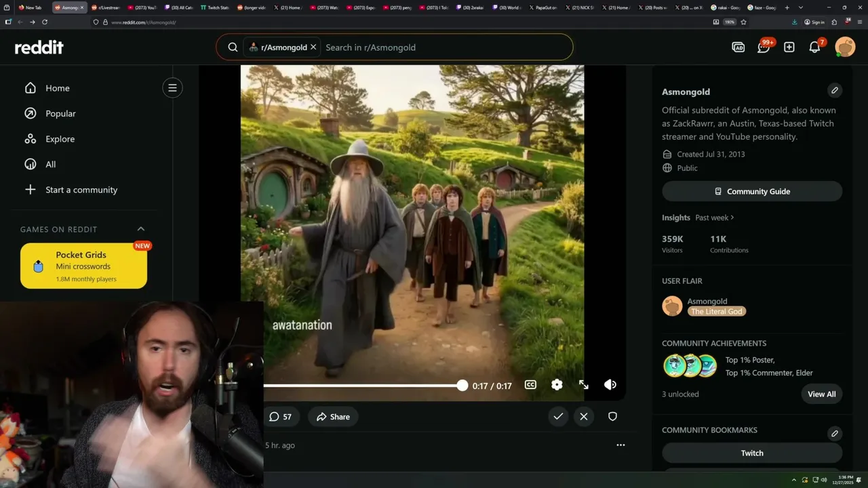List all tabs dropdown arrow
This screenshot has width=868, height=488.
tap(801, 7)
